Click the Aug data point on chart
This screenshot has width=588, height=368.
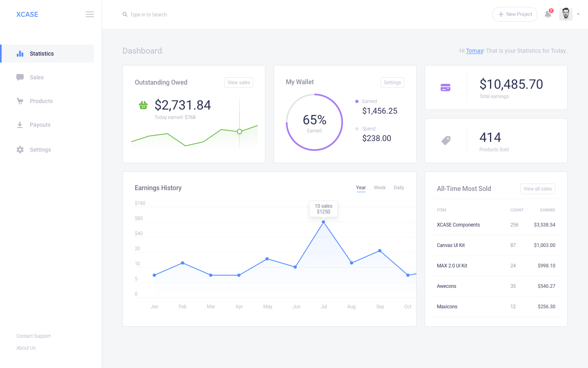point(352,263)
